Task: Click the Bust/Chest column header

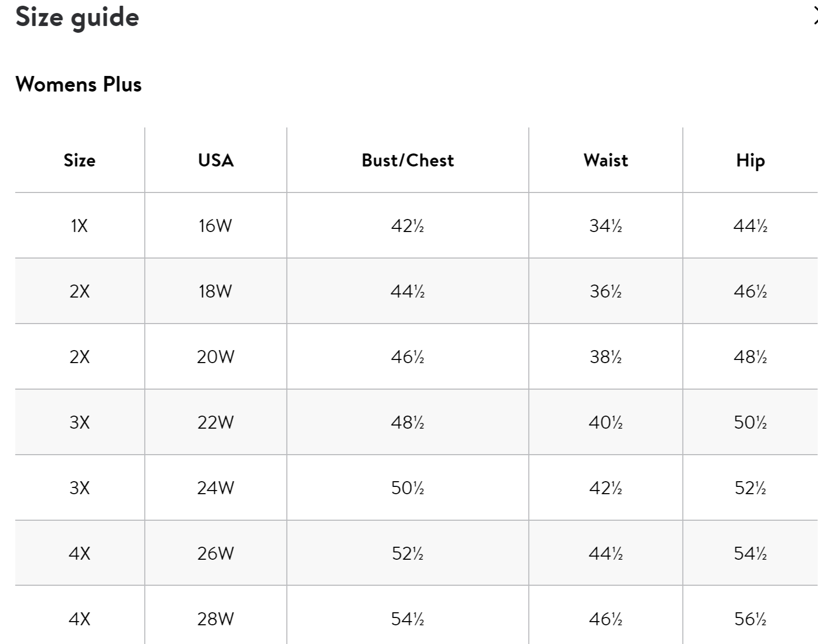Action: 407,160
